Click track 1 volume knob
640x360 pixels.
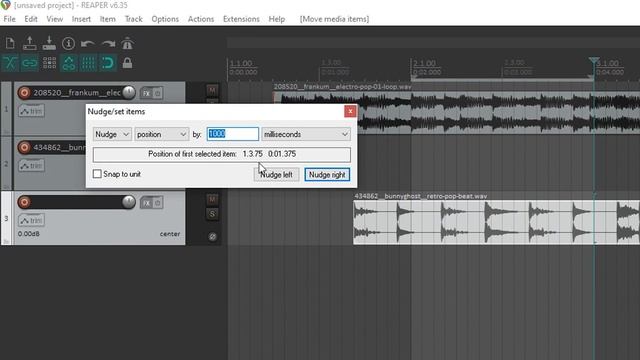pyautogui.click(x=129, y=93)
